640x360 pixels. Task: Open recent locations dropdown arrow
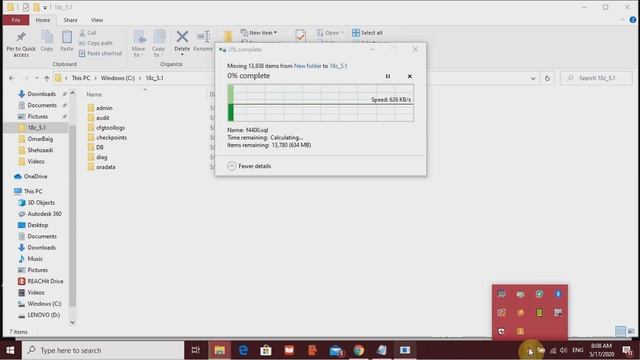click(37, 78)
